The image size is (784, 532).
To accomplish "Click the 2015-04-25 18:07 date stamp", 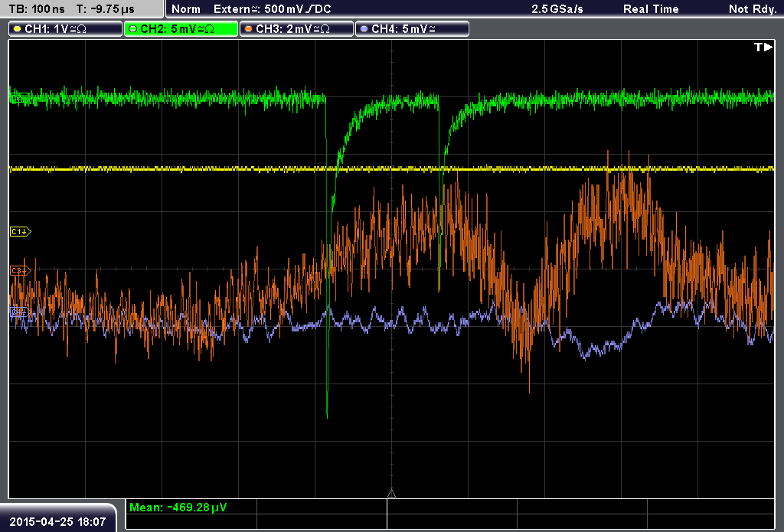I will pos(57,521).
